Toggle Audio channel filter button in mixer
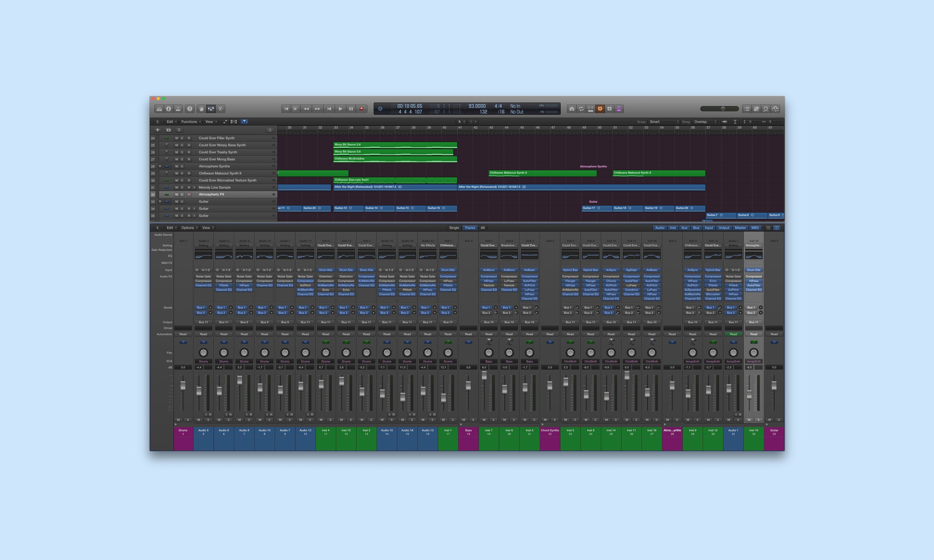Screen dimensions: 934x560 (x=659, y=228)
